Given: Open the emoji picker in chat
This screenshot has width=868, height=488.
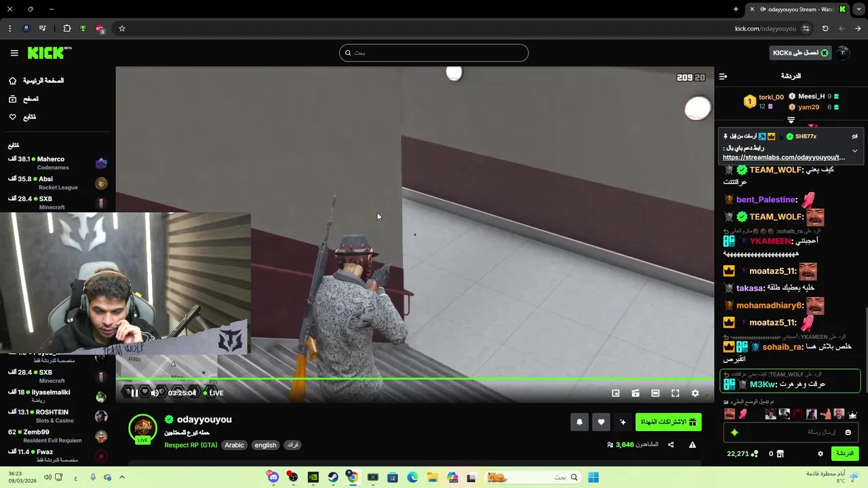Looking at the screenshot, I should (x=848, y=432).
